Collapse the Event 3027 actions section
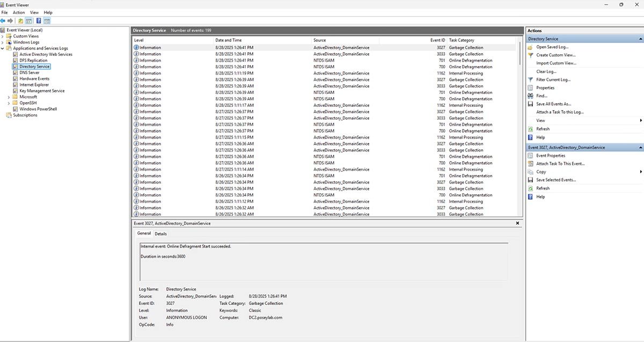The image size is (644, 342). pos(640,147)
